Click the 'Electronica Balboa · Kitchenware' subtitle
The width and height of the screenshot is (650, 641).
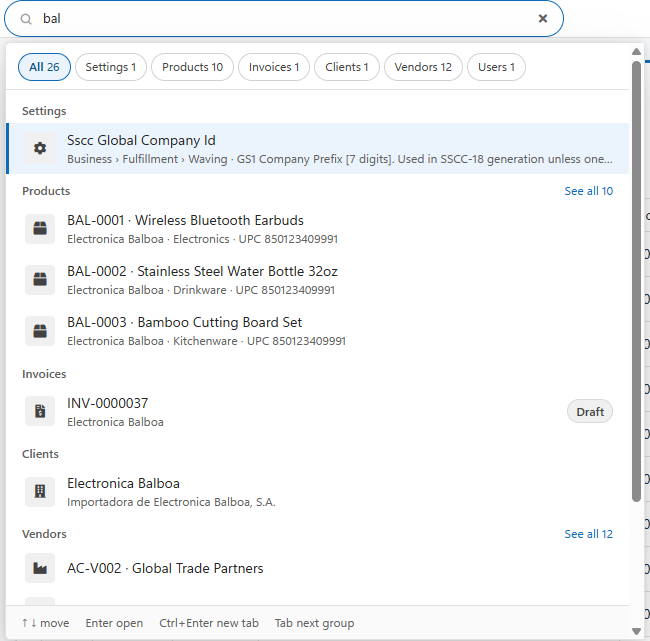tap(206, 341)
